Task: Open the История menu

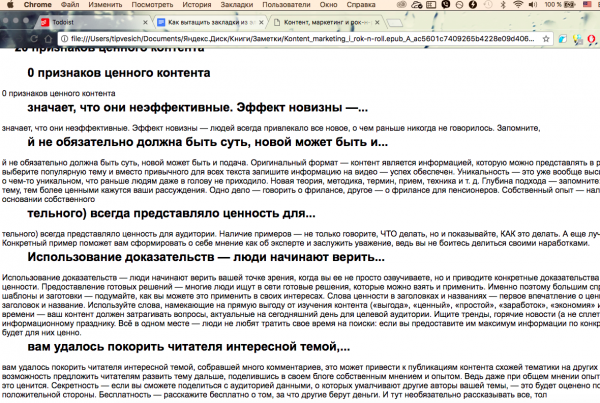Action: tap(184, 5)
